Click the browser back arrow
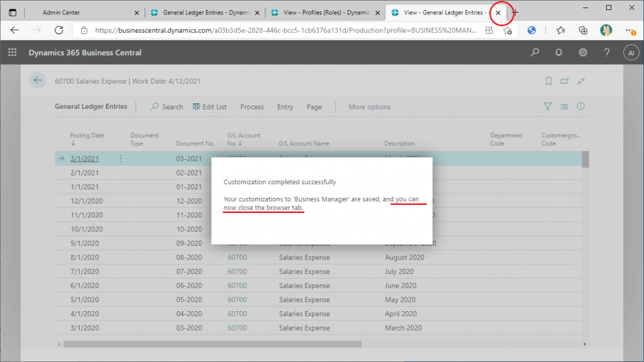 coord(15,30)
